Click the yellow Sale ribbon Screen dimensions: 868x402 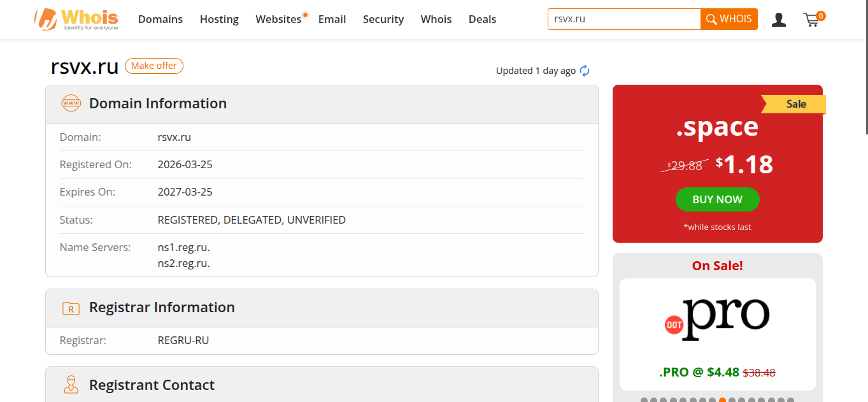tap(795, 104)
